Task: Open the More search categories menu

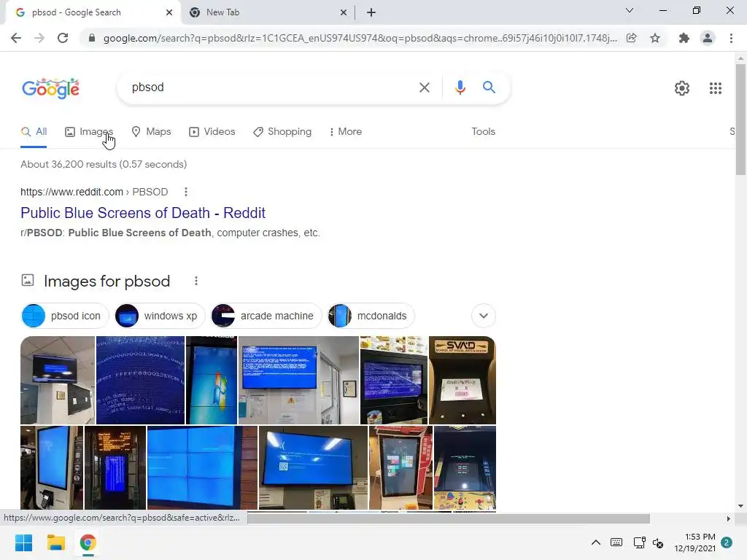Action: [345, 131]
